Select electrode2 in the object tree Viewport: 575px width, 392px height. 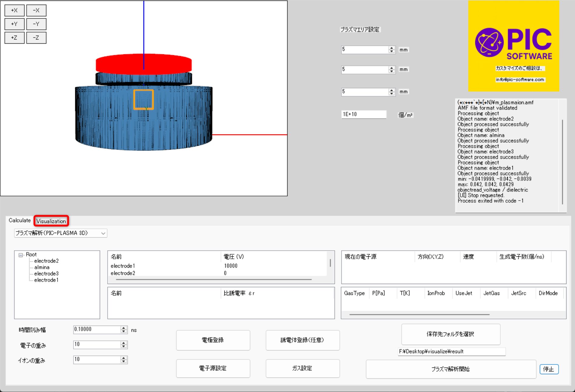(x=46, y=261)
